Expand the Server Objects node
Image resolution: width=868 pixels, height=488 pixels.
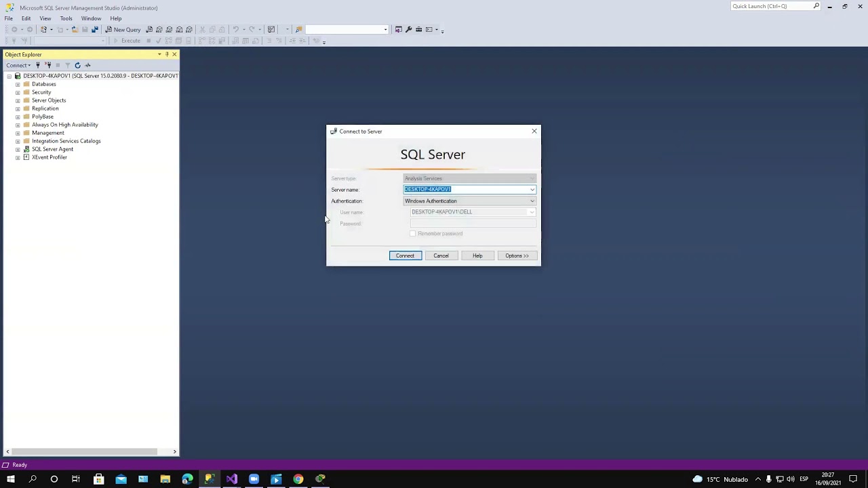click(x=18, y=100)
